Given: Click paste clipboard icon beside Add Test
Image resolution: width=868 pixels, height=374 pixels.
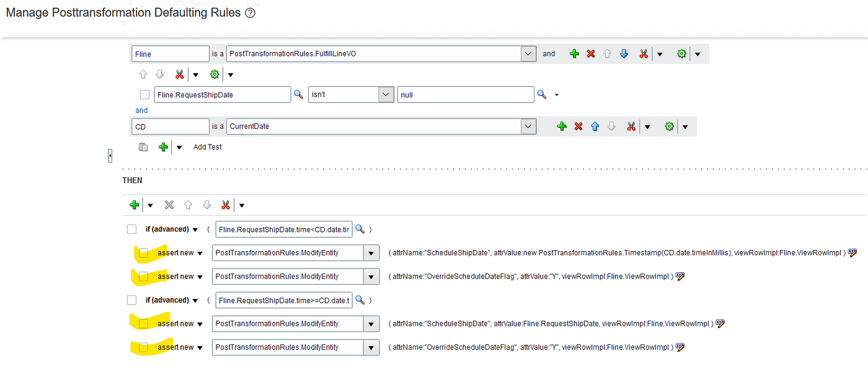Looking at the screenshot, I should pos(143,147).
